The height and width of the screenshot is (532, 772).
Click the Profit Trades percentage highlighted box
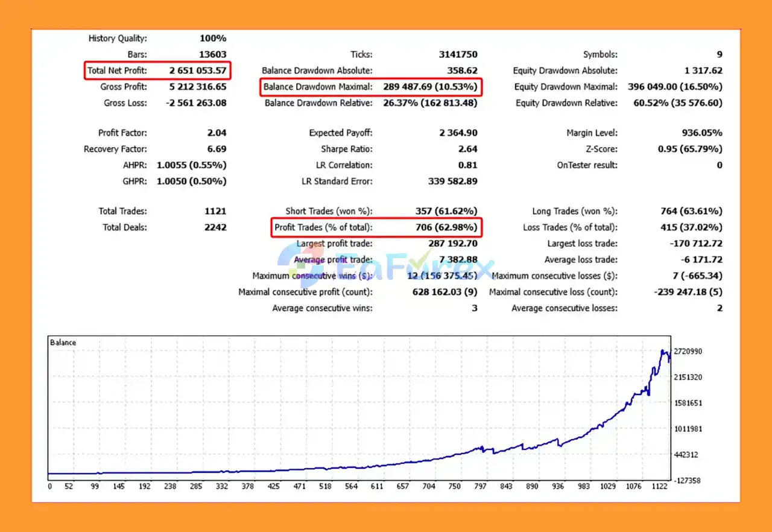pos(376,227)
